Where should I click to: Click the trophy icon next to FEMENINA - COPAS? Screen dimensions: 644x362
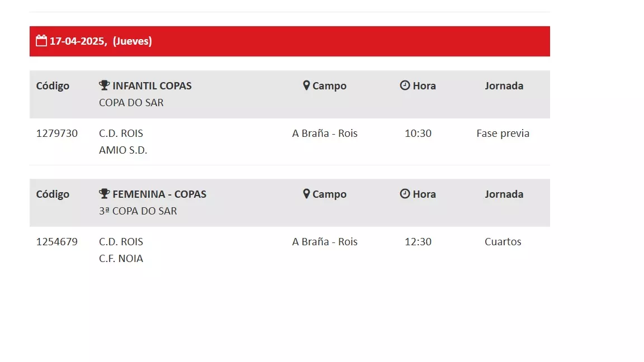(x=105, y=193)
